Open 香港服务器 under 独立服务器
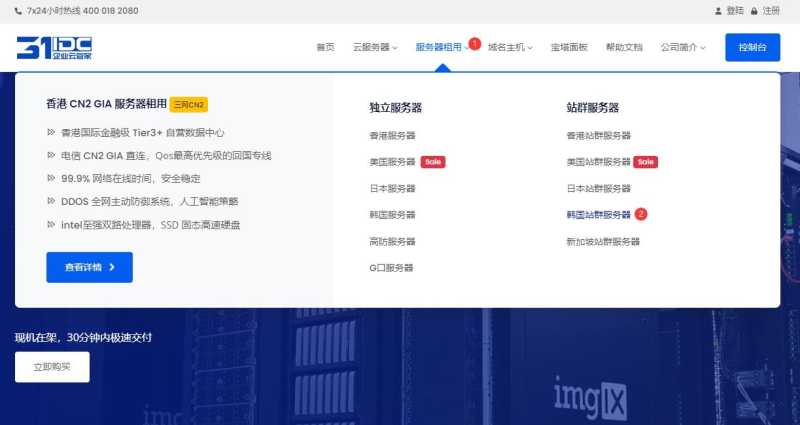This screenshot has height=425, width=800. (392, 136)
